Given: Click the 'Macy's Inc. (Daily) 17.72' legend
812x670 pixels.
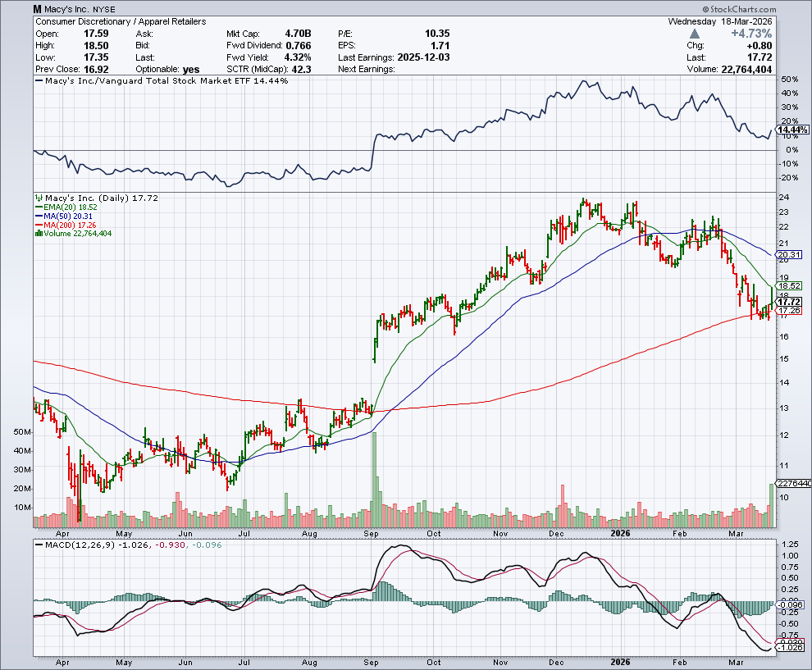Looking at the screenshot, I should point(97,198).
